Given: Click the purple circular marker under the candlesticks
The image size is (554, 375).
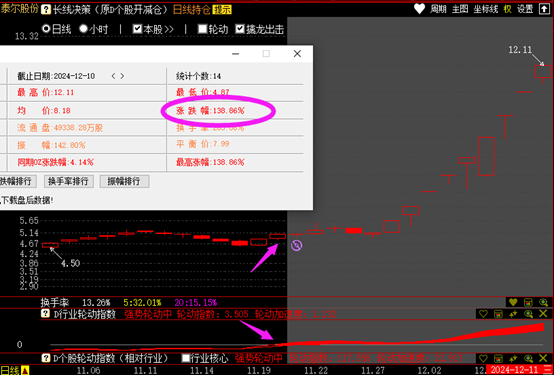Looking at the screenshot, I should [296, 245].
